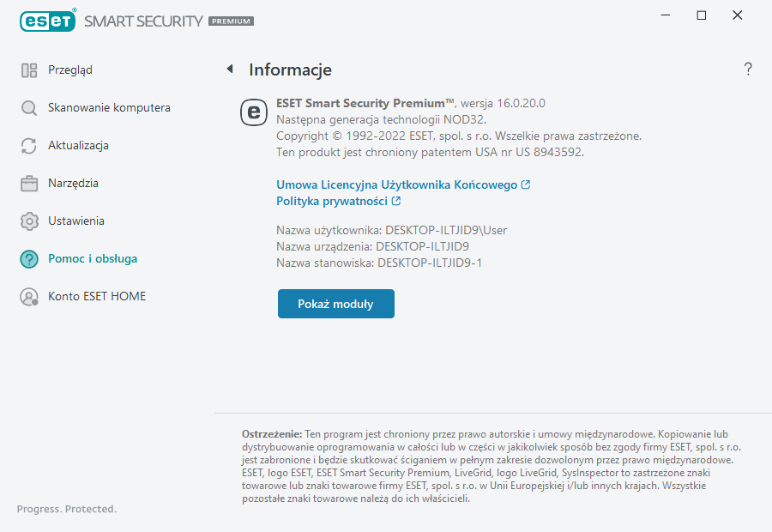Screen dimensions: 772x532
Task: Open Ustawienia from the sidebar
Action: point(76,221)
